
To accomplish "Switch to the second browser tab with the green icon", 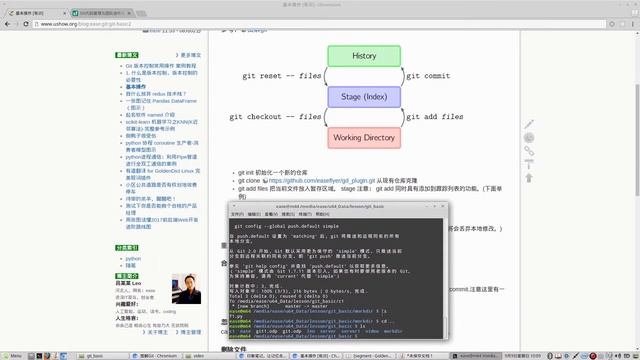I will point(102,13).
